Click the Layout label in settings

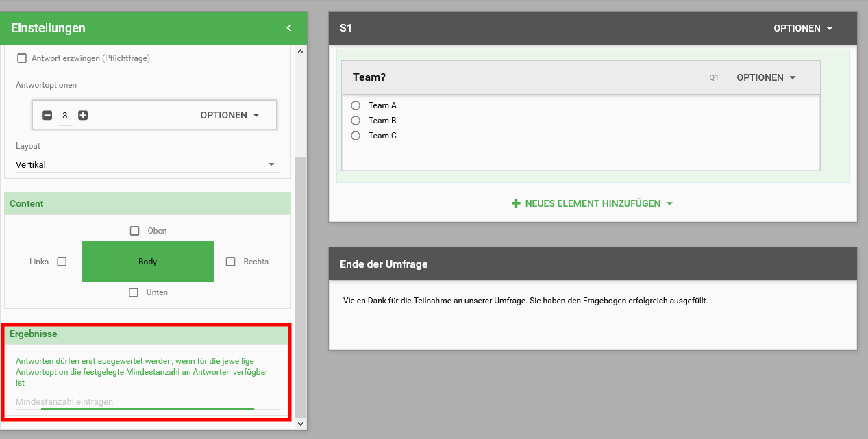pyautogui.click(x=28, y=146)
